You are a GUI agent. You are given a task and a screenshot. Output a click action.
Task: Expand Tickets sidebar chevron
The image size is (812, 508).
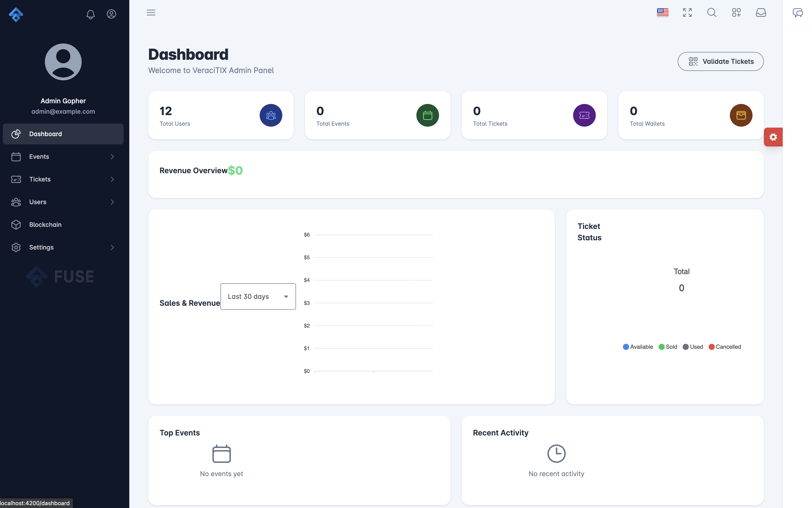point(112,179)
